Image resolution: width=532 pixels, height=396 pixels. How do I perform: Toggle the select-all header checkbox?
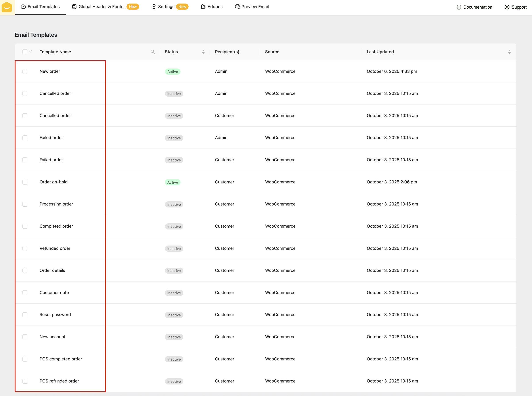(x=25, y=52)
